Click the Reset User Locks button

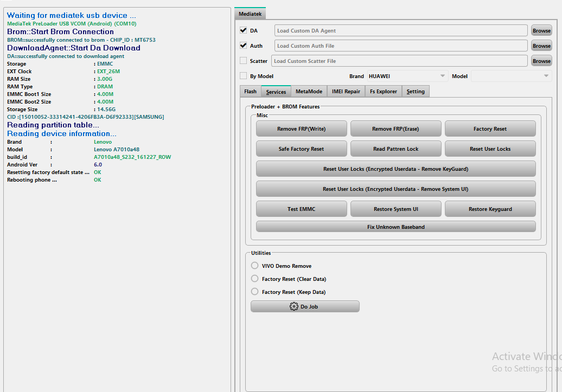(x=490, y=149)
